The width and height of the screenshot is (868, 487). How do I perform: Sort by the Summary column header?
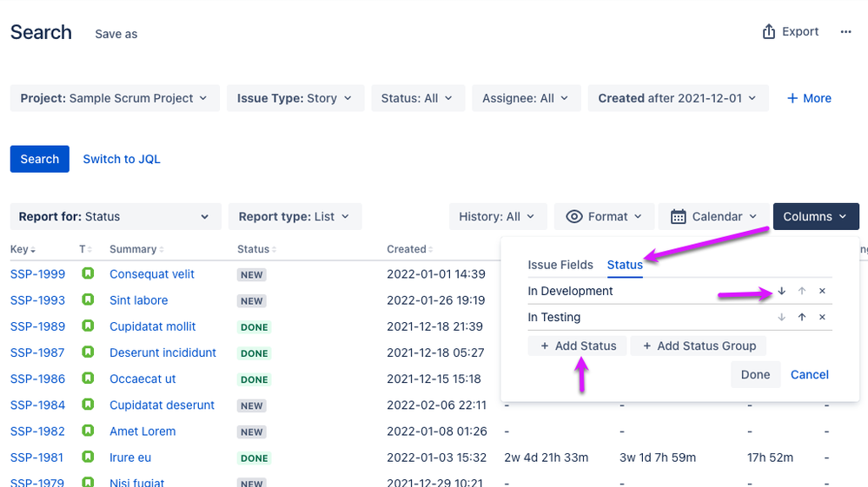pyautogui.click(x=136, y=249)
